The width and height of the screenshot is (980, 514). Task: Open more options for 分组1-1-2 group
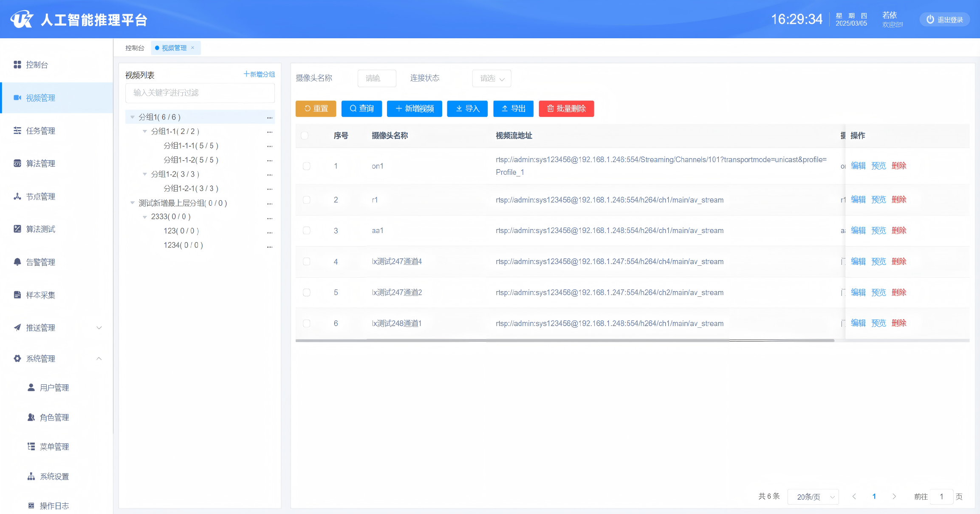(x=270, y=160)
